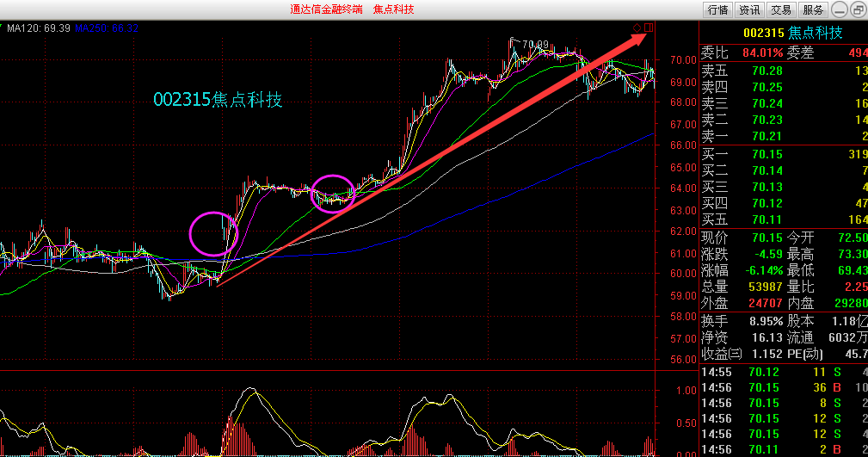Click the 换手 8.95% turnover rate
The width and height of the screenshot is (868, 457).
point(766,321)
